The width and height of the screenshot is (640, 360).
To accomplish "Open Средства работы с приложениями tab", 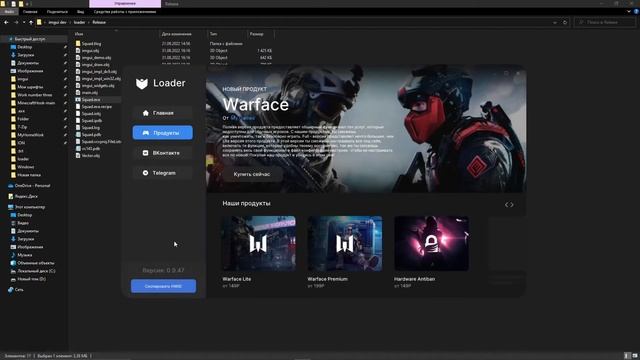I will click(x=124, y=11).
